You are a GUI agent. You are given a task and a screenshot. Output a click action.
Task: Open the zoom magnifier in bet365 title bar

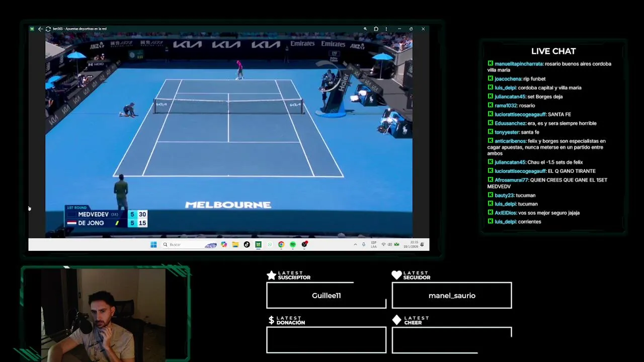(x=365, y=29)
